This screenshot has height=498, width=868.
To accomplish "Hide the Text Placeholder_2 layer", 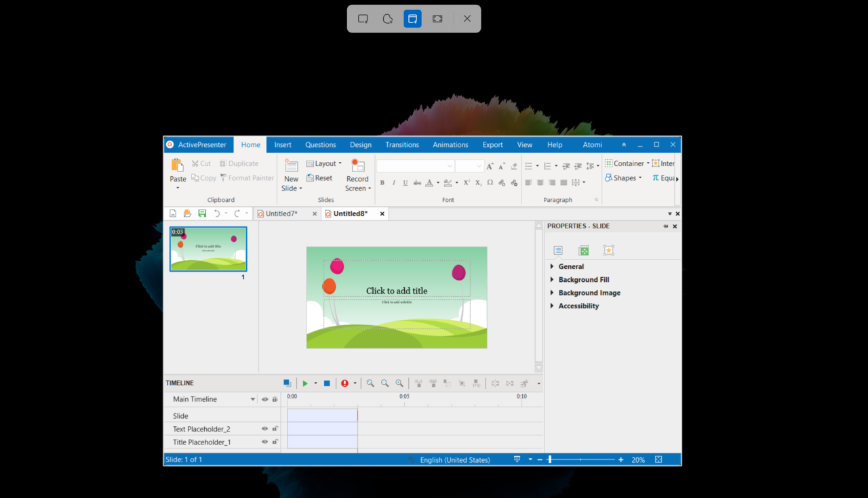I will (x=264, y=428).
